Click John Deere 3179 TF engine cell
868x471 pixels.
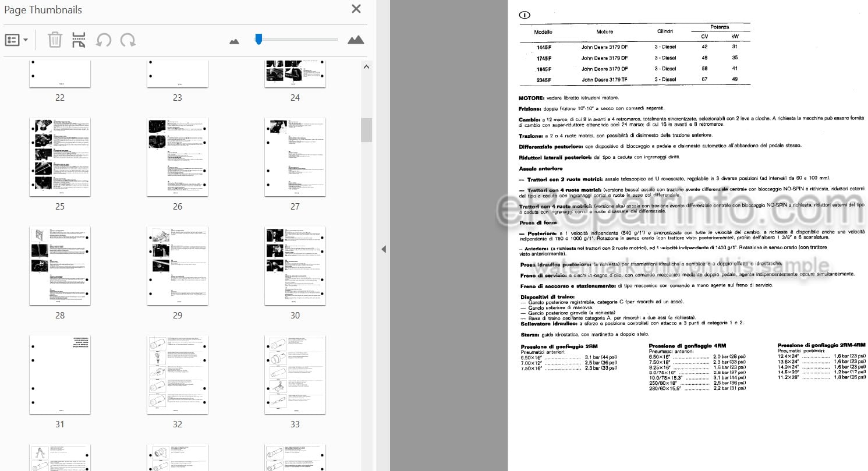coord(604,79)
